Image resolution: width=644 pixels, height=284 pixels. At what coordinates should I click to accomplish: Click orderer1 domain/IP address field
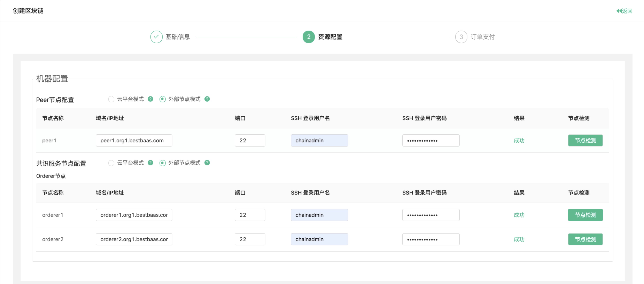coord(134,215)
